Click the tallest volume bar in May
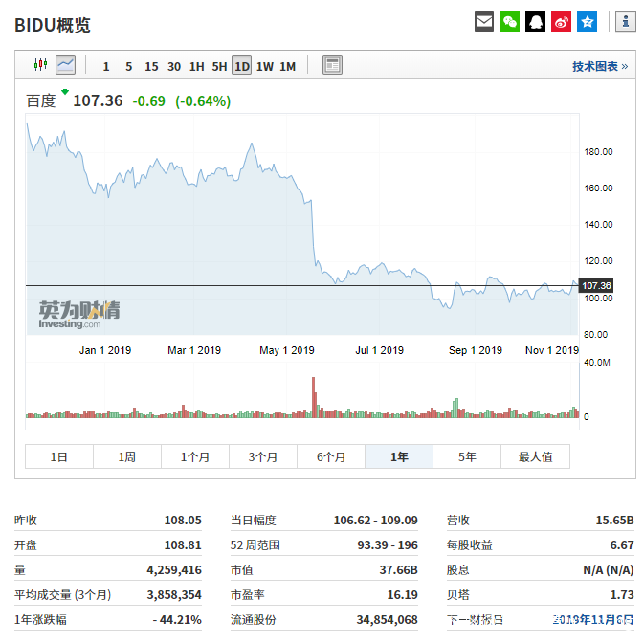The height and width of the screenshot is (644, 644). [313, 397]
